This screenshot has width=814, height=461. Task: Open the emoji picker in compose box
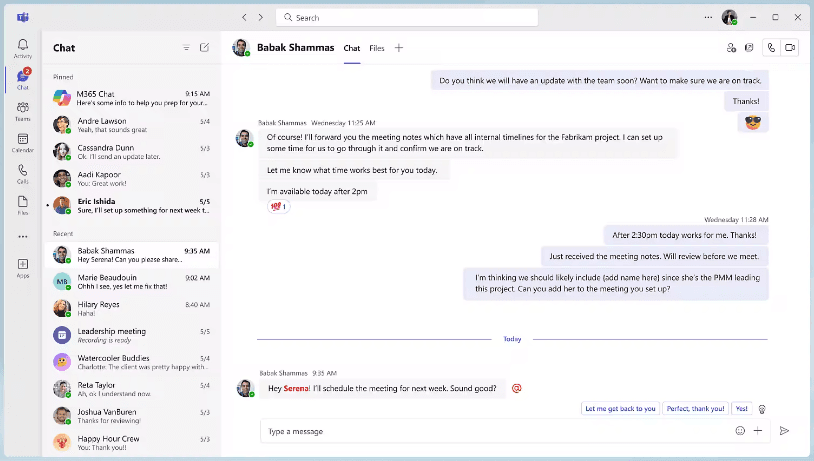tap(740, 431)
